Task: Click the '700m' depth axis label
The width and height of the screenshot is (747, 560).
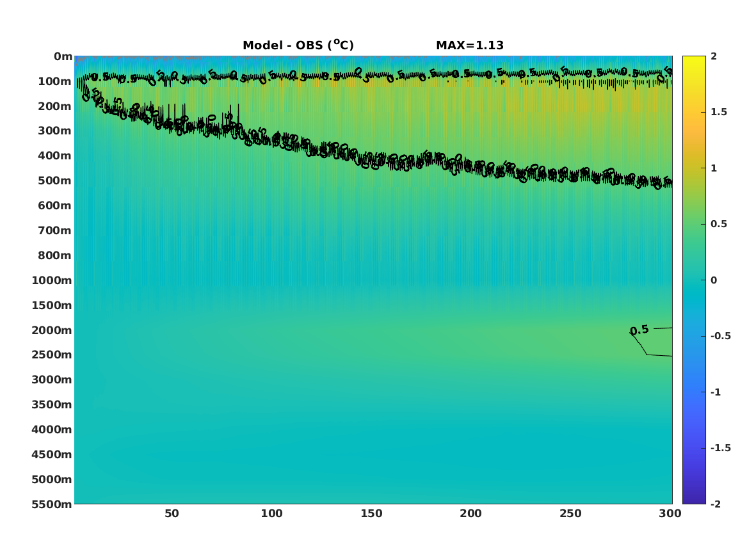Action: [x=55, y=230]
